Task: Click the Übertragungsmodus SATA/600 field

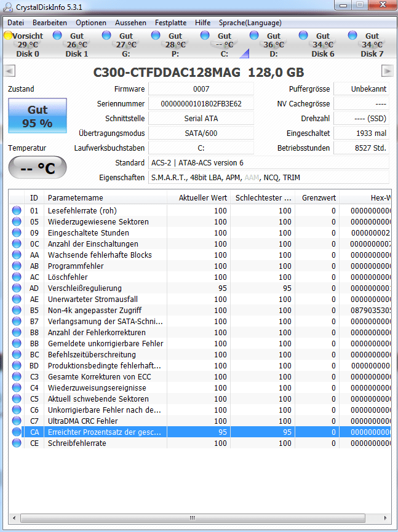Action: pyautogui.click(x=201, y=133)
